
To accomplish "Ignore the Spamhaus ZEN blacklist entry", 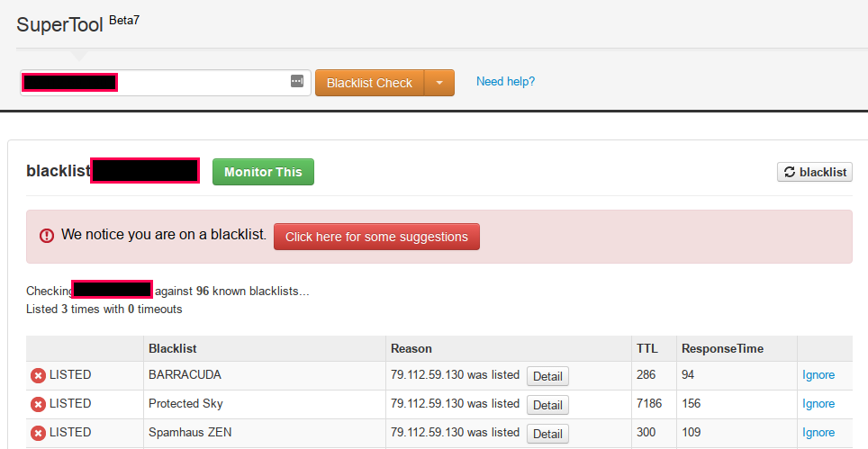I will (818, 433).
